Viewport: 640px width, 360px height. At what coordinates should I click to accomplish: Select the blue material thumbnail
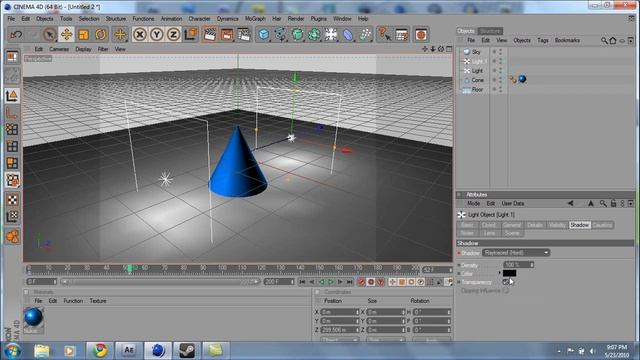coord(33,318)
